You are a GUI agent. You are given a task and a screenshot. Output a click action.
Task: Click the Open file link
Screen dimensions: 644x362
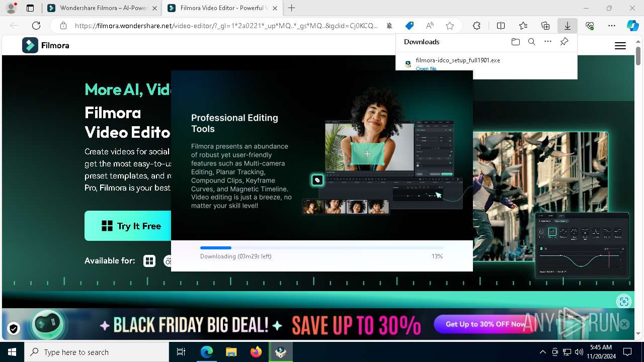tap(426, 68)
